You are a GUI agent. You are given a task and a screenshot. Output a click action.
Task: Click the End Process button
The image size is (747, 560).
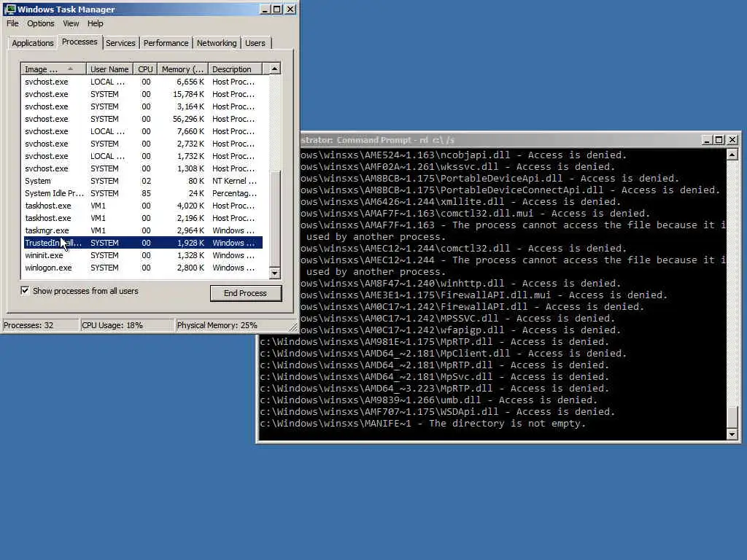pos(245,293)
